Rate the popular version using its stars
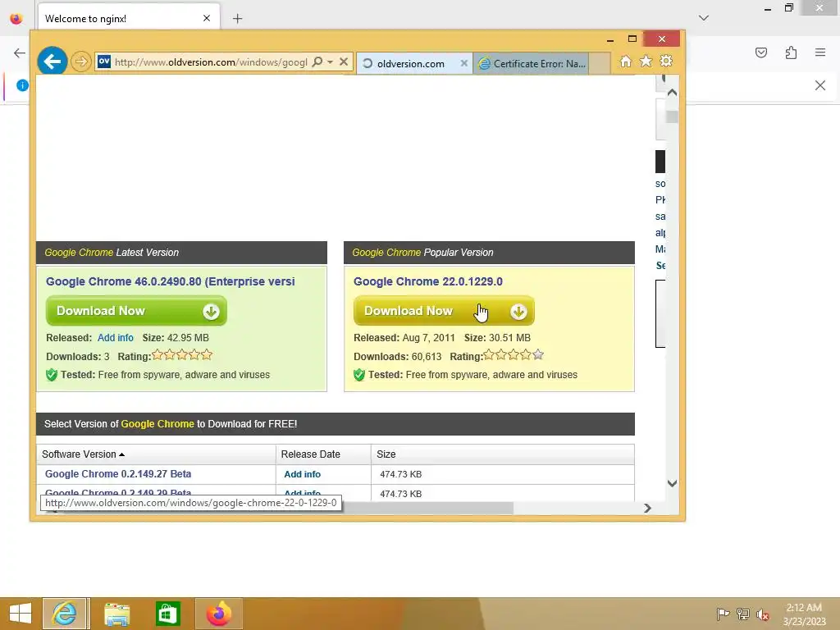This screenshot has height=630, width=840. point(514,354)
